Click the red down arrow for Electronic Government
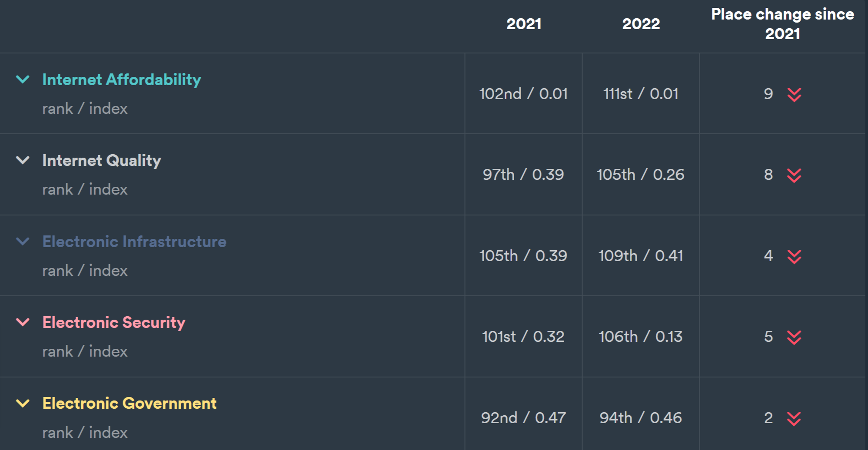Viewport: 868px width, 450px height. click(x=794, y=418)
